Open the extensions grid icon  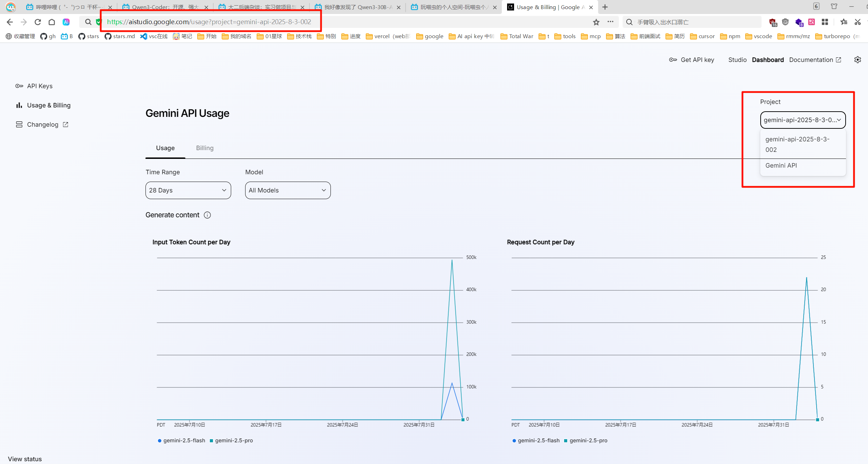pyautogui.click(x=825, y=22)
